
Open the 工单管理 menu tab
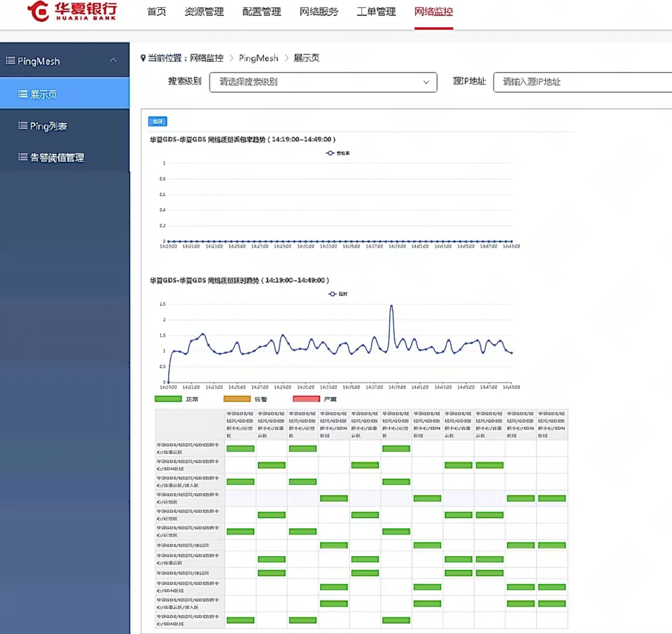tap(376, 12)
